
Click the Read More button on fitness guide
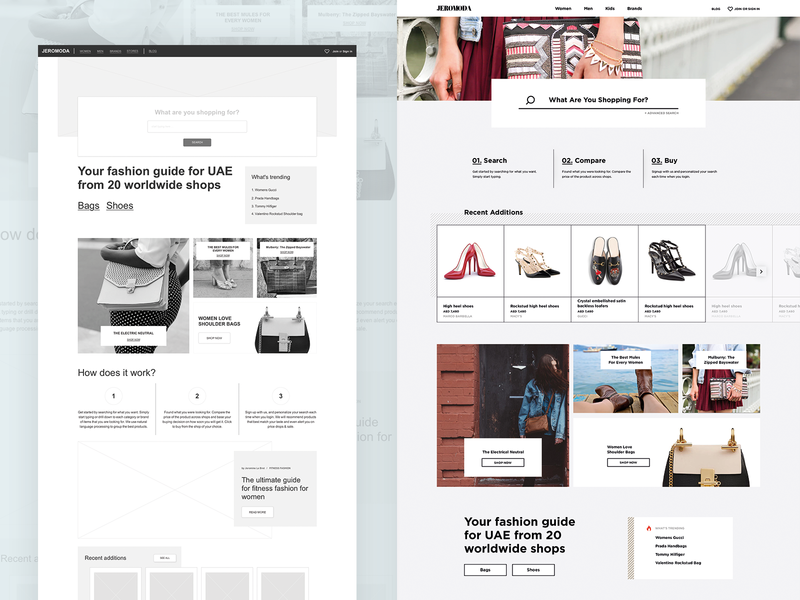257,512
